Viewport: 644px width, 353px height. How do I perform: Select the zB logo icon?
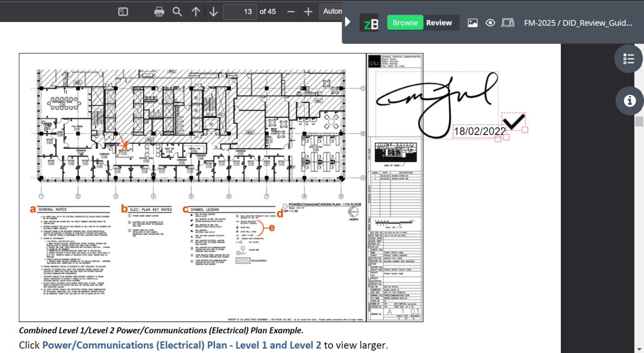[x=369, y=23]
